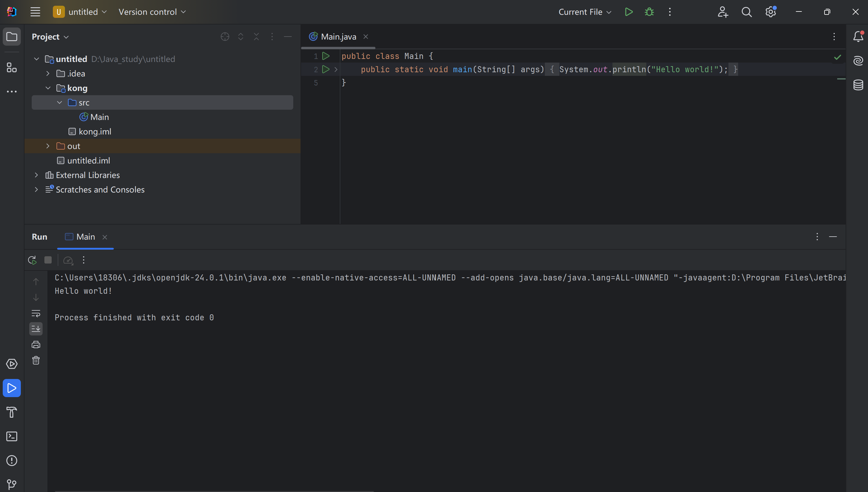Open Code With Me add-user icon
This screenshot has width=868, height=492.
click(723, 12)
